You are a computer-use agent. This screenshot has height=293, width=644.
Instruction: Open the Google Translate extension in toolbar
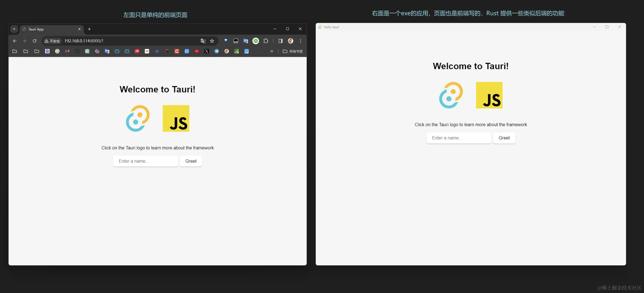point(245,41)
